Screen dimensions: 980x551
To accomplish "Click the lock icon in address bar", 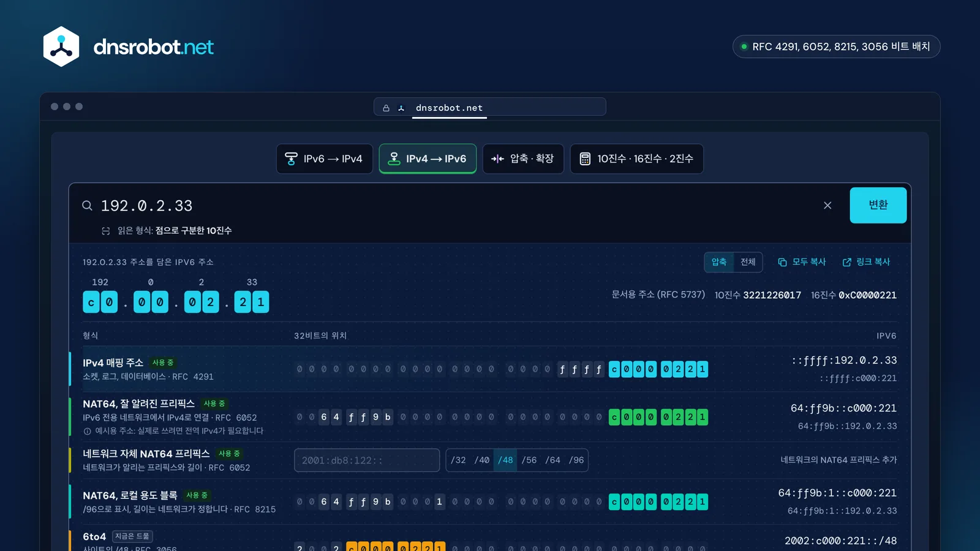I will click(x=386, y=108).
